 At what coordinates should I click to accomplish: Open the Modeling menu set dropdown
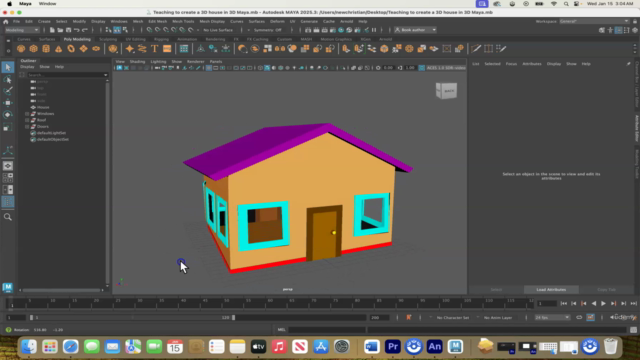(22, 30)
